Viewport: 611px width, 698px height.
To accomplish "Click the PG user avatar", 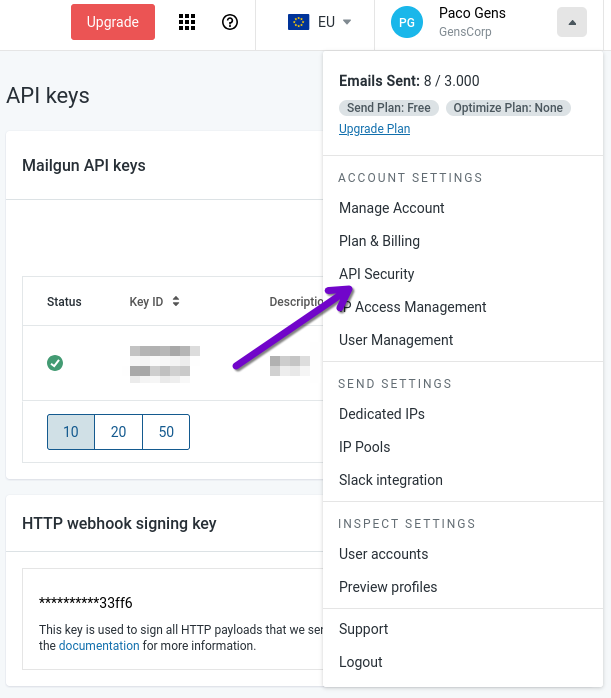I will (x=407, y=22).
